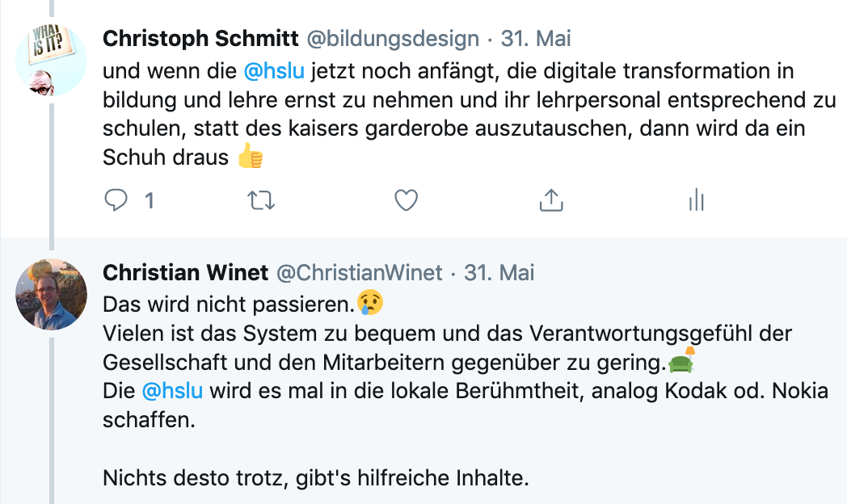The image size is (847, 504).
Task: Open the 31. Mai timestamp on Christian's reply
Action: 499,273
